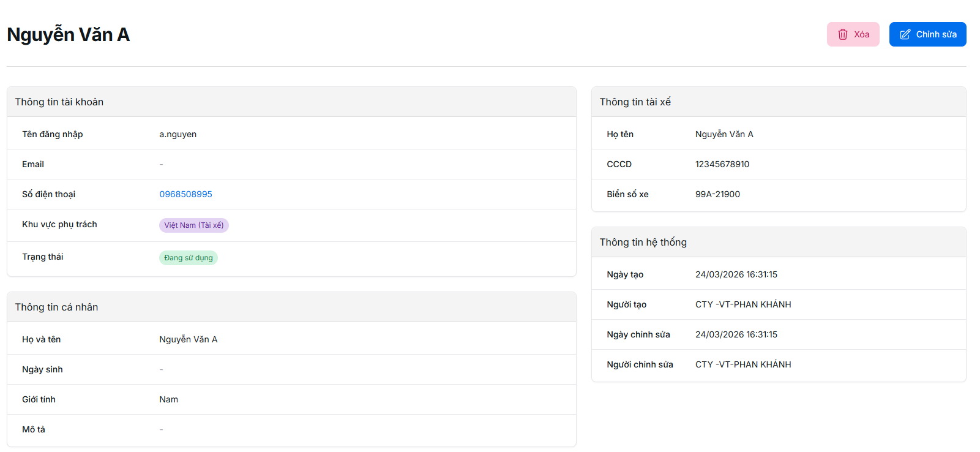Click the Đang sử dụng status badge
Image resolution: width=980 pixels, height=452 pixels.
(188, 258)
